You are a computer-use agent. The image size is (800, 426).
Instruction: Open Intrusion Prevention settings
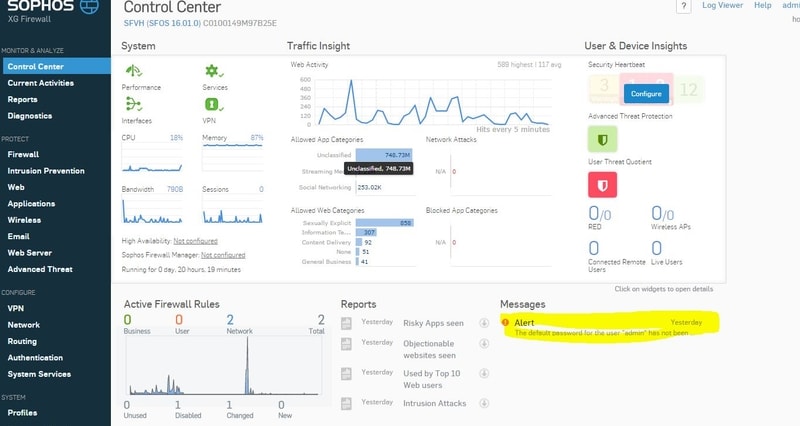[x=46, y=171]
